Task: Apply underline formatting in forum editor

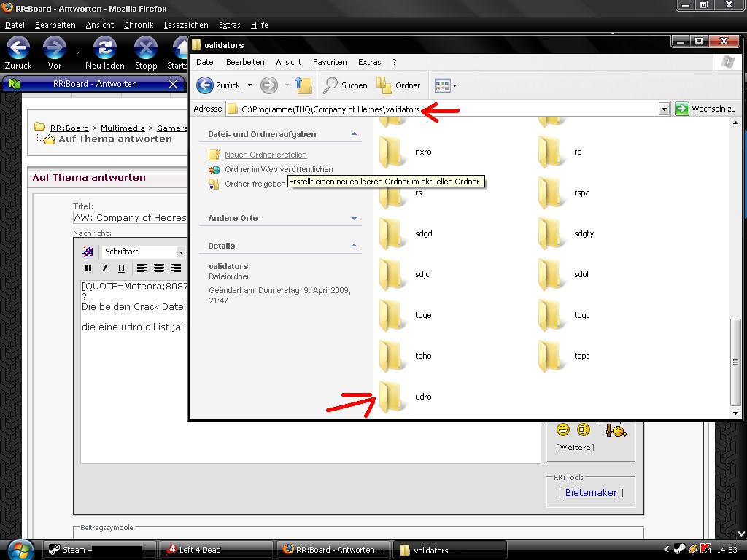Action: 122,268
